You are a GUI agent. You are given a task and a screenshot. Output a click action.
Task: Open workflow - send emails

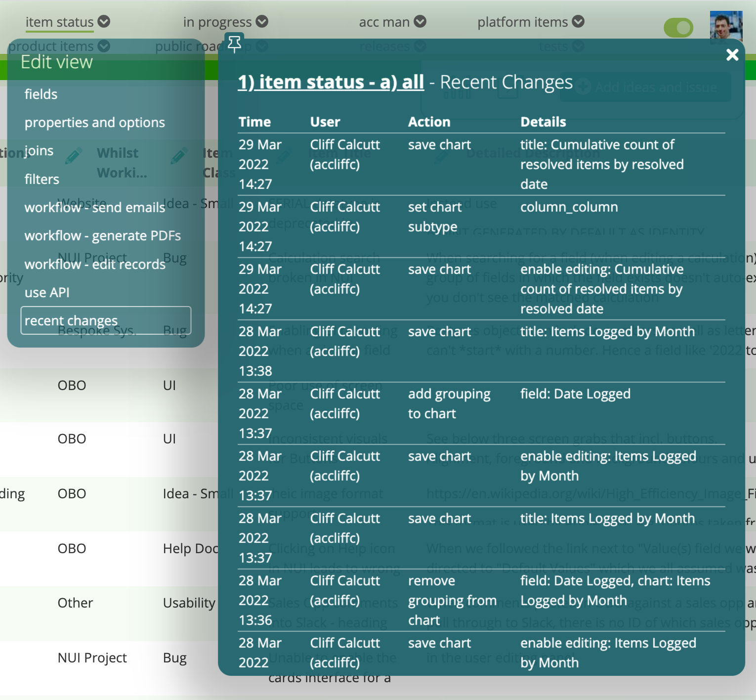click(95, 208)
